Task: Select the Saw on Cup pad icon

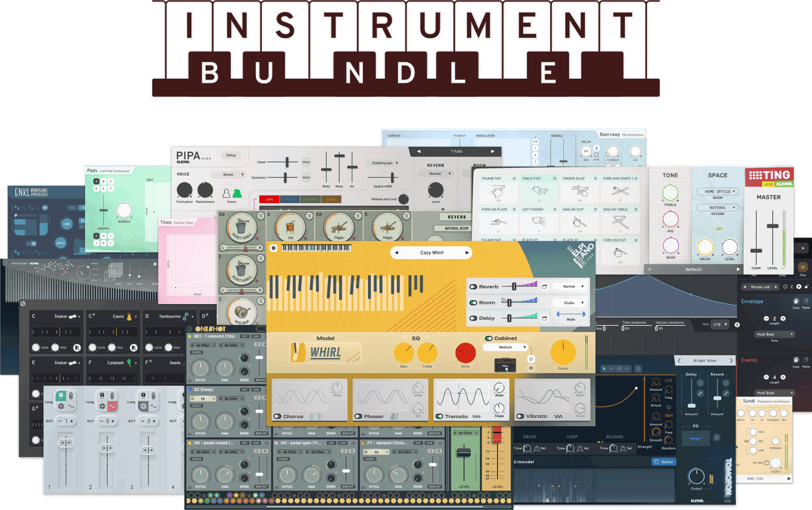Action: 580,222
